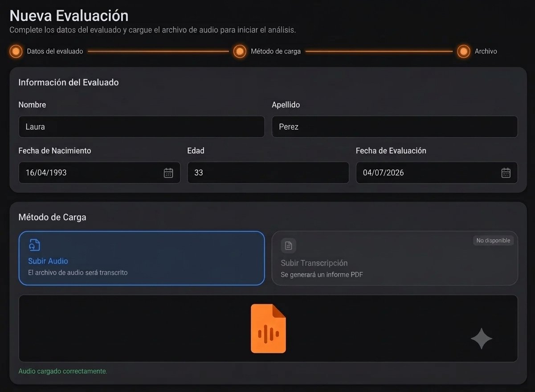
Task: Click the sparkle star icon in upload area
Action: pos(482,339)
